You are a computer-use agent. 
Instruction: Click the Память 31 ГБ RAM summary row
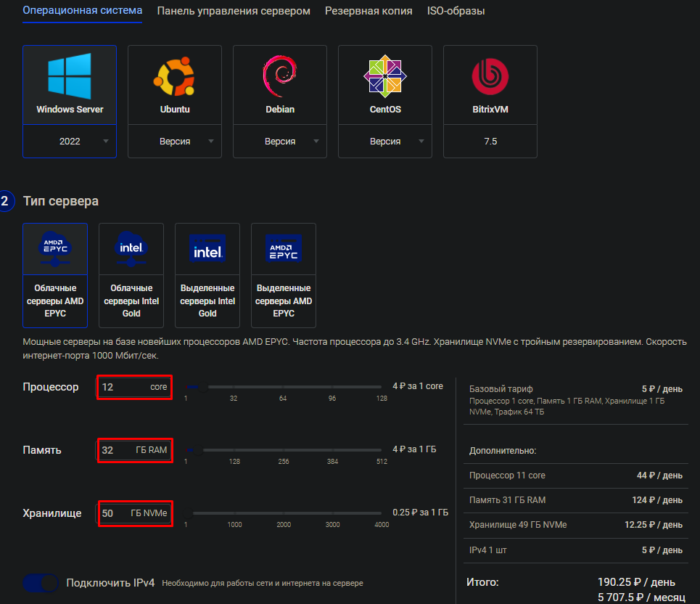tap(576, 500)
